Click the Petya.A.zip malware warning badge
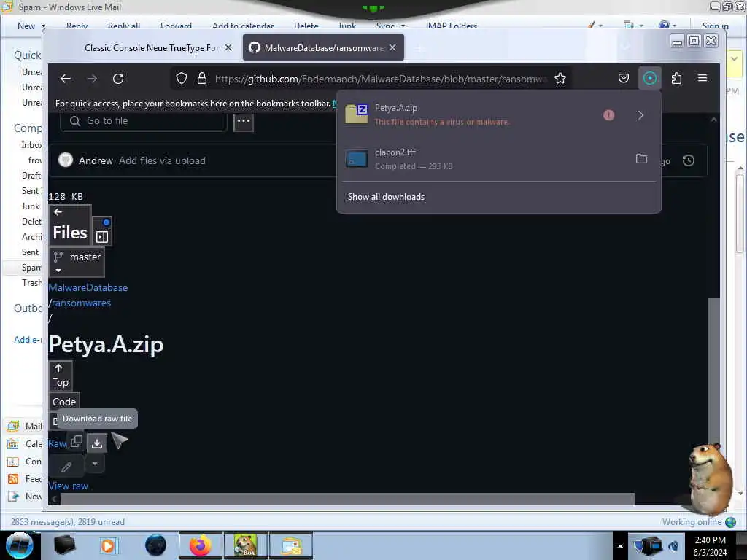Screen dimensions: 747x560 click(x=609, y=115)
